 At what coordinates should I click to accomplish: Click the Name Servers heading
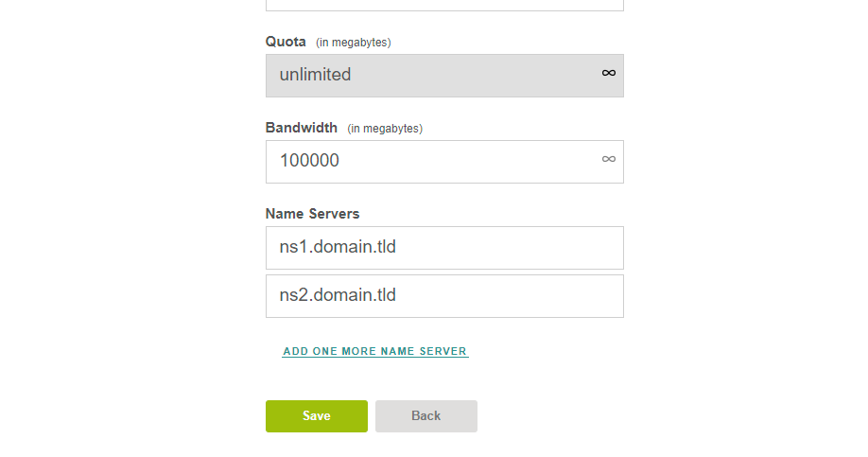312,213
